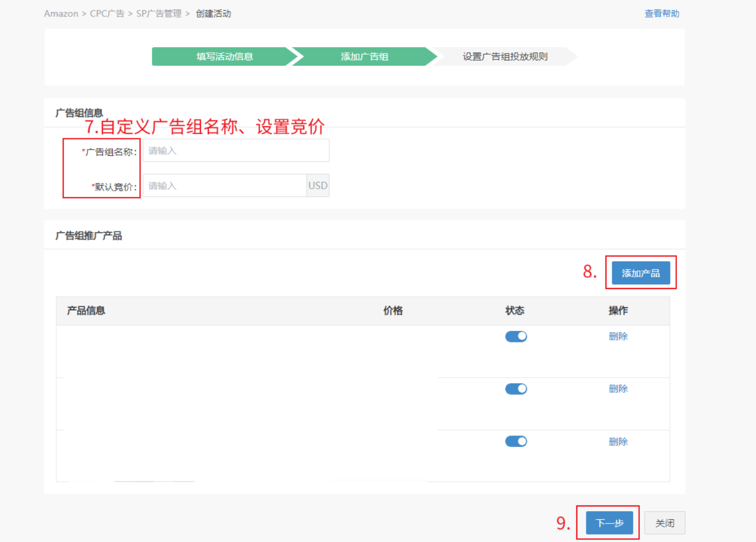Click the Amazon breadcrumb link
This screenshot has width=756, height=542.
click(x=61, y=14)
